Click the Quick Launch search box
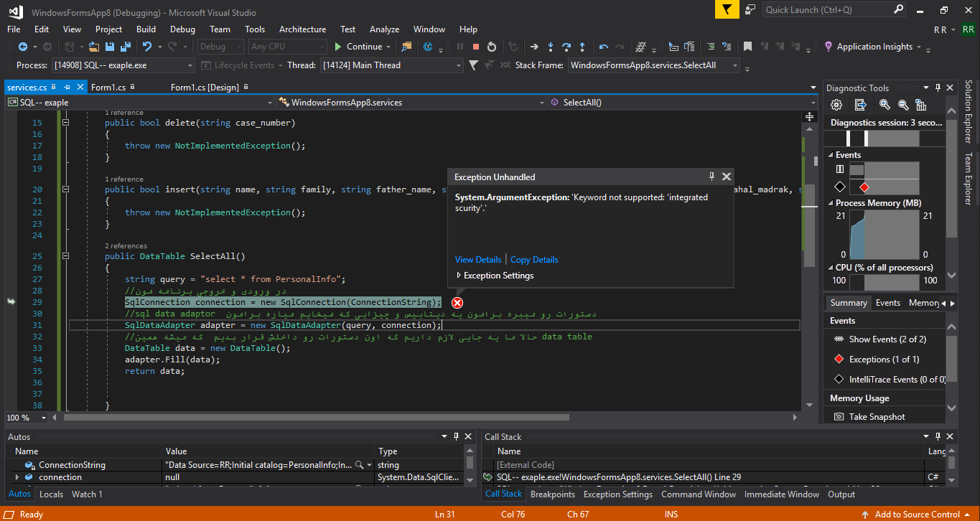 click(827, 9)
